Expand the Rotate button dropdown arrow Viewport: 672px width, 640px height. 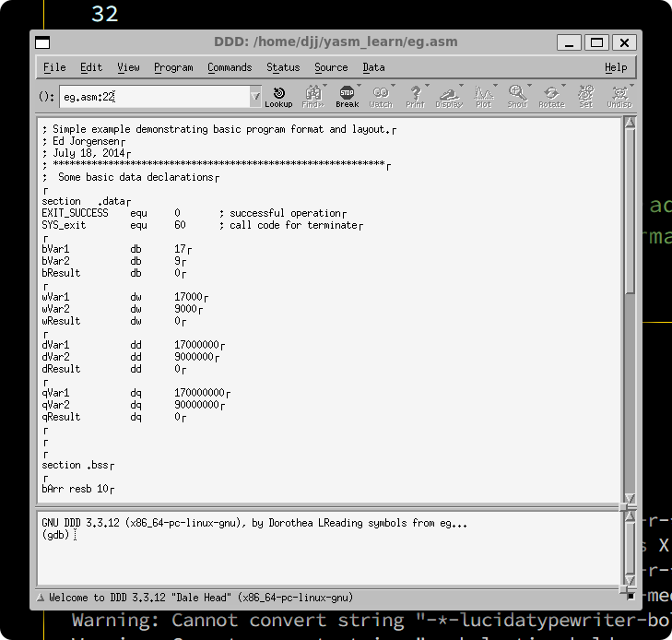click(x=563, y=86)
